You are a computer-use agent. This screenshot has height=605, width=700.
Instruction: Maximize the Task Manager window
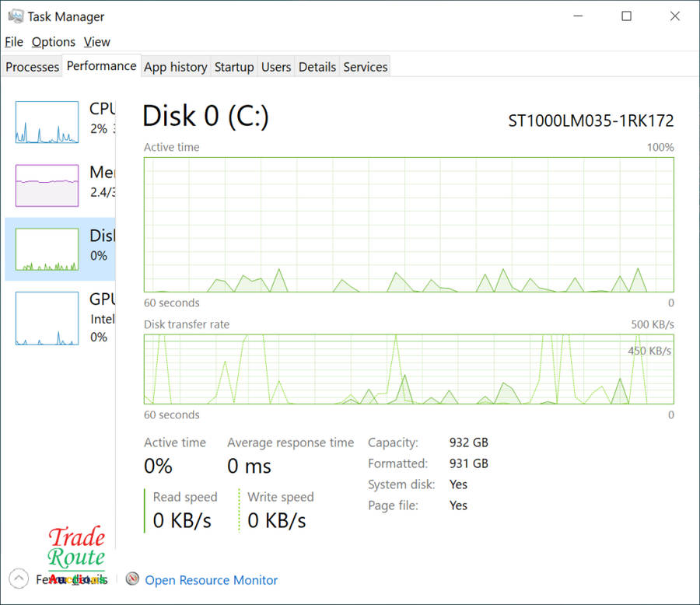coord(626,16)
